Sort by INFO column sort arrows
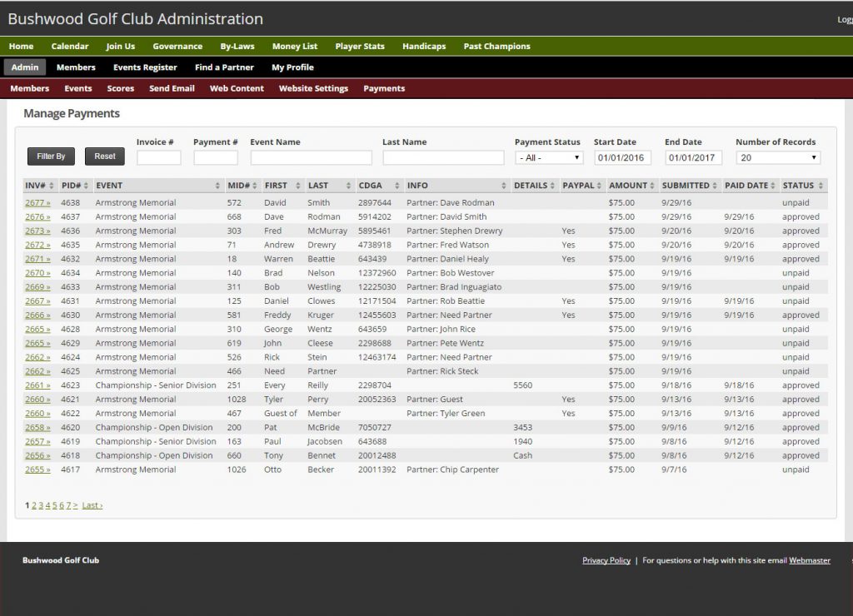 (504, 186)
